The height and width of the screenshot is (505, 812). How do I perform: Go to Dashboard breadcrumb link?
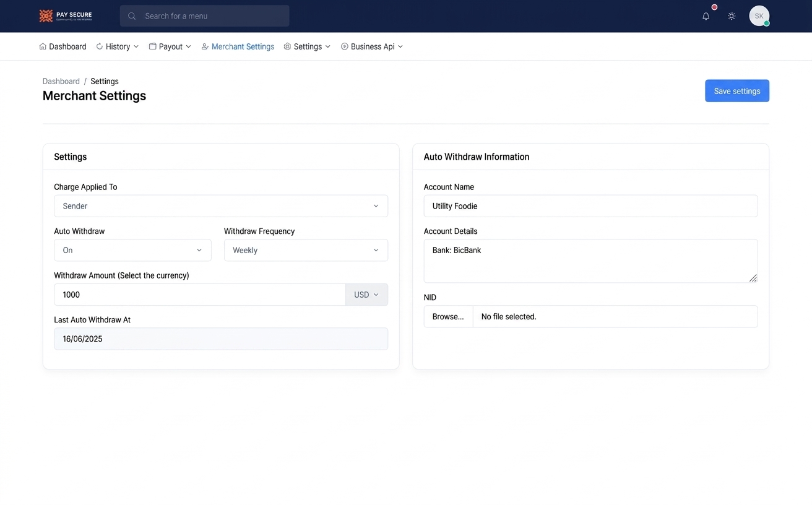click(x=61, y=81)
